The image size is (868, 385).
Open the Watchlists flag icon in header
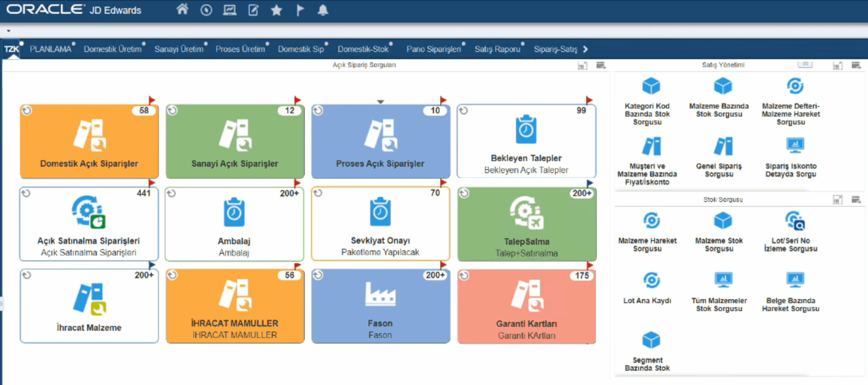click(300, 10)
